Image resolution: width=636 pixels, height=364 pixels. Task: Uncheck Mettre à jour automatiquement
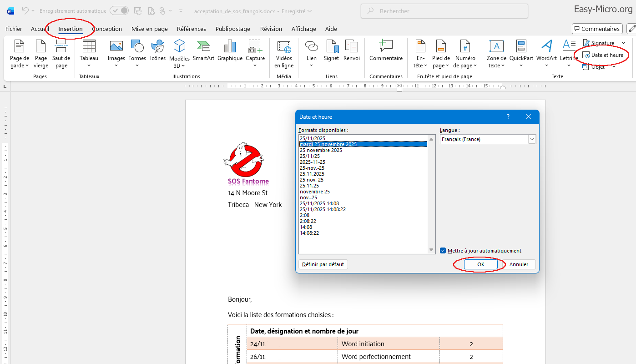pos(443,251)
